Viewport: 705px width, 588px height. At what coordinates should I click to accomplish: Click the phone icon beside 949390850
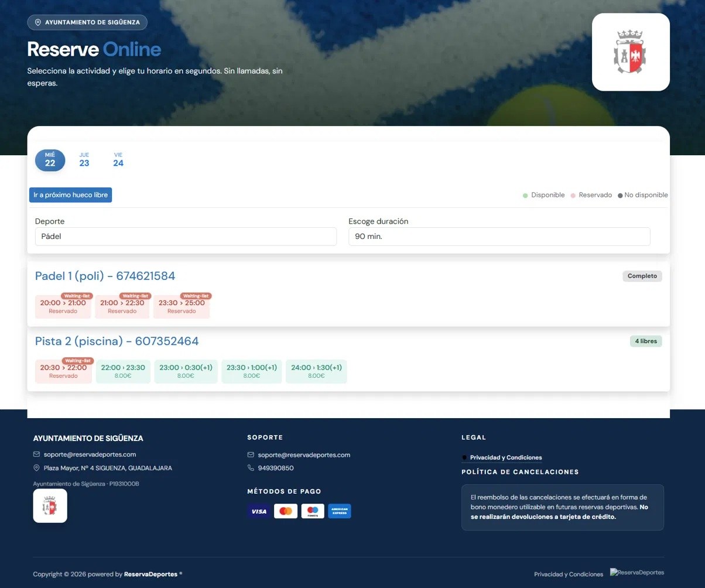click(x=251, y=469)
